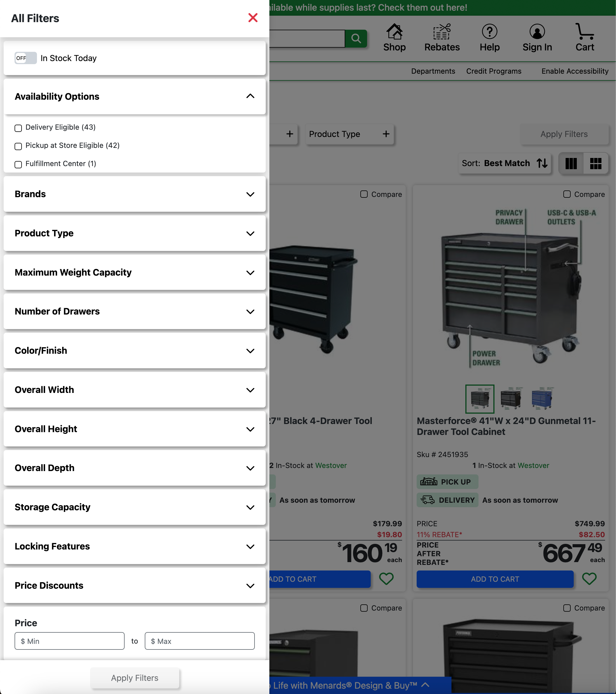Open the search icon to submit a search
Image resolution: width=616 pixels, height=694 pixels.
(356, 38)
